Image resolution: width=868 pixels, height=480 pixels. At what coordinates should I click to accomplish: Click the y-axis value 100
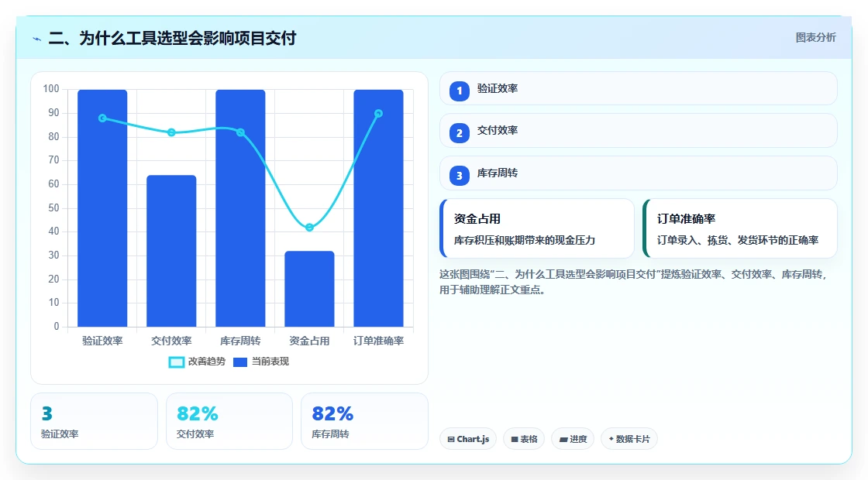(x=51, y=89)
